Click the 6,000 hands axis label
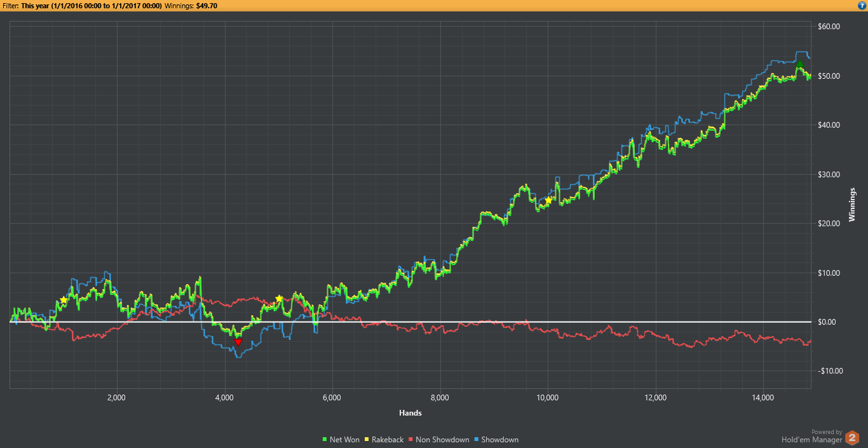The height and width of the screenshot is (448, 868). tap(332, 398)
